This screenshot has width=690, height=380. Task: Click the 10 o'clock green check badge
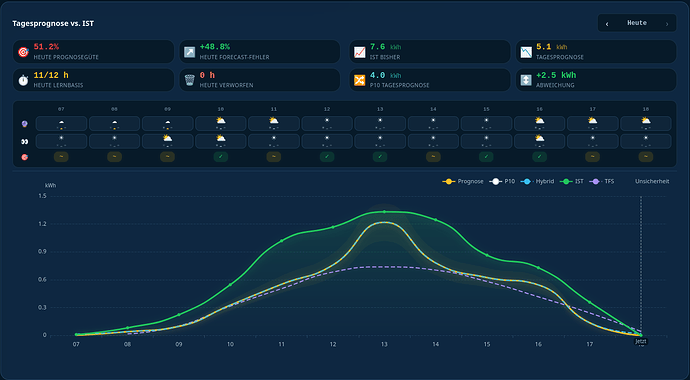coord(220,157)
